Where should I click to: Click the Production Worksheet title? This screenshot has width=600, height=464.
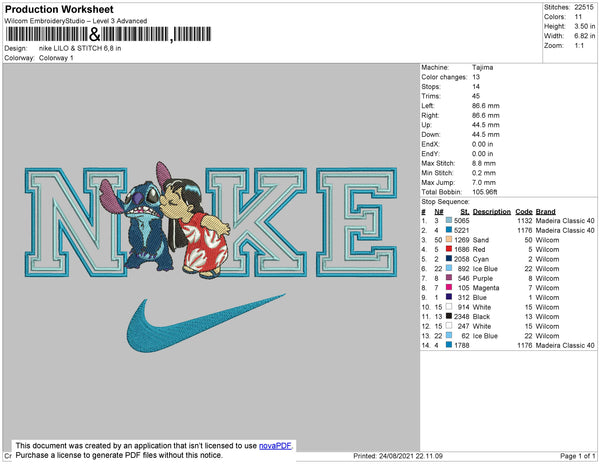59,9
